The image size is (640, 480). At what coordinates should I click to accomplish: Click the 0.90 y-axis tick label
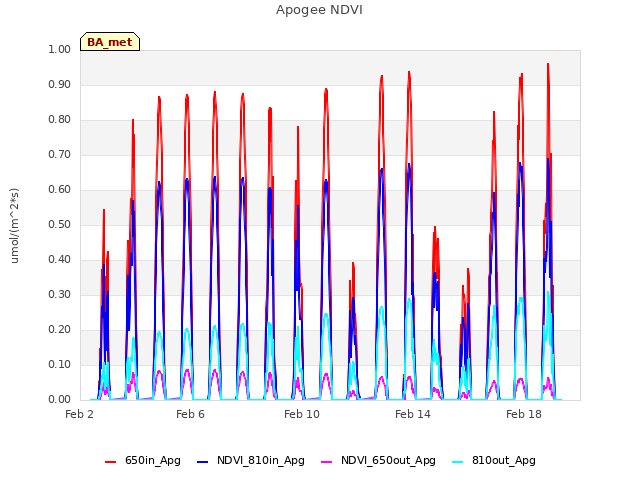[x=60, y=84]
